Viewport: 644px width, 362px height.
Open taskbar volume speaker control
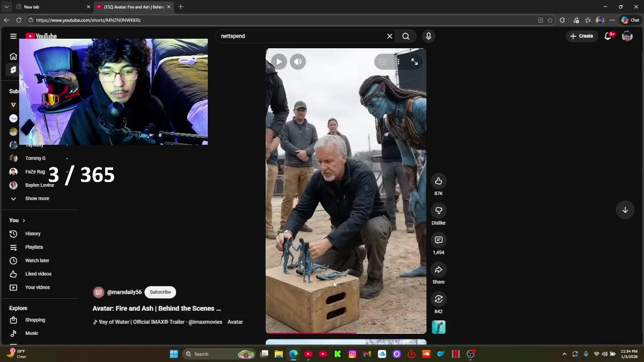(604, 354)
